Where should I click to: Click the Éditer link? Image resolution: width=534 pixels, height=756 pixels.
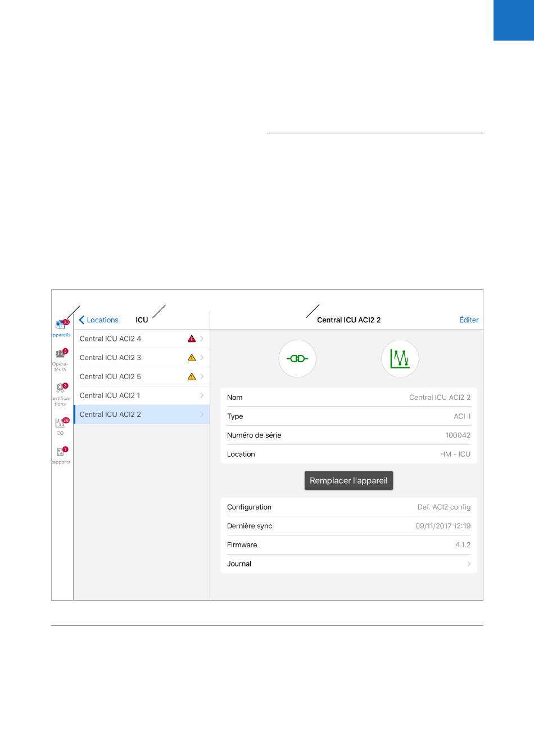point(469,320)
